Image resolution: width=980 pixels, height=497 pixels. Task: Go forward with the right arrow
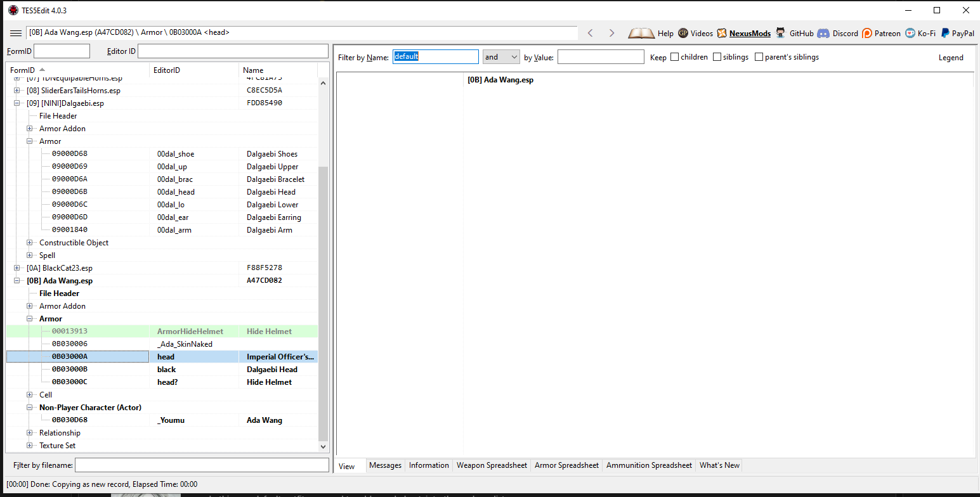click(611, 33)
